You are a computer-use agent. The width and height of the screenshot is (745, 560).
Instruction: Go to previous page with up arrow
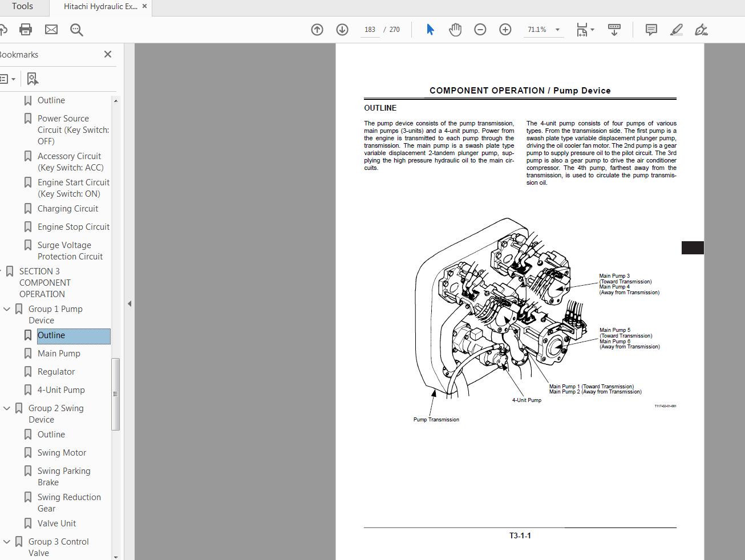pyautogui.click(x=317, y=30)
